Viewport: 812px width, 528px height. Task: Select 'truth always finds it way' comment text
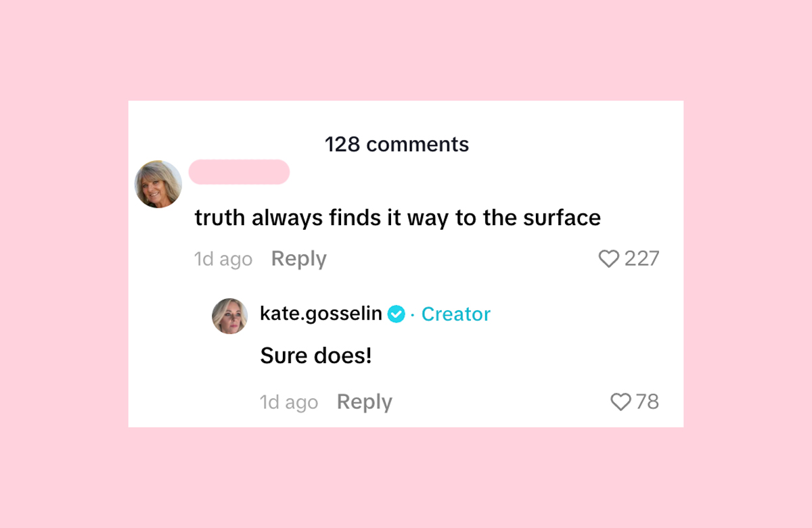click(x=398, y=218)
